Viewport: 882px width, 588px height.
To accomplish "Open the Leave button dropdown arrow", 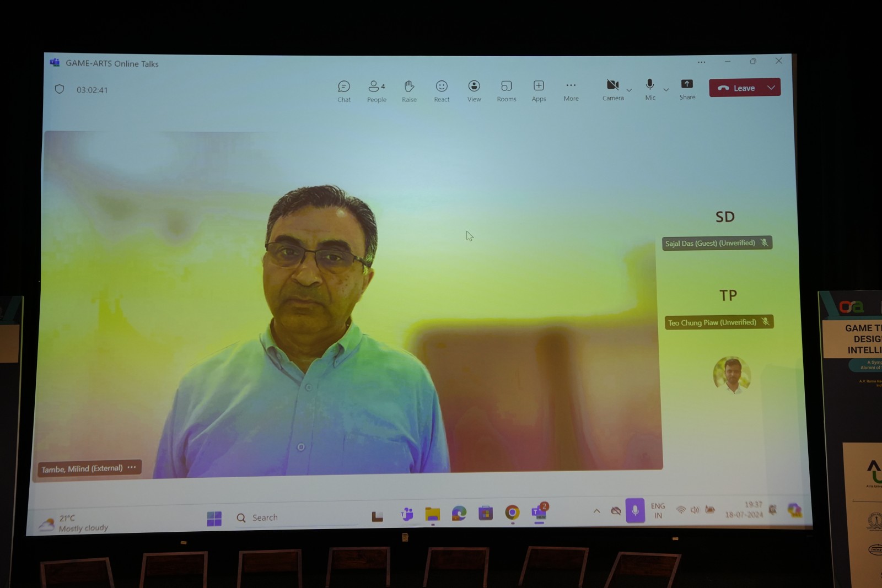I will [771, 88].
